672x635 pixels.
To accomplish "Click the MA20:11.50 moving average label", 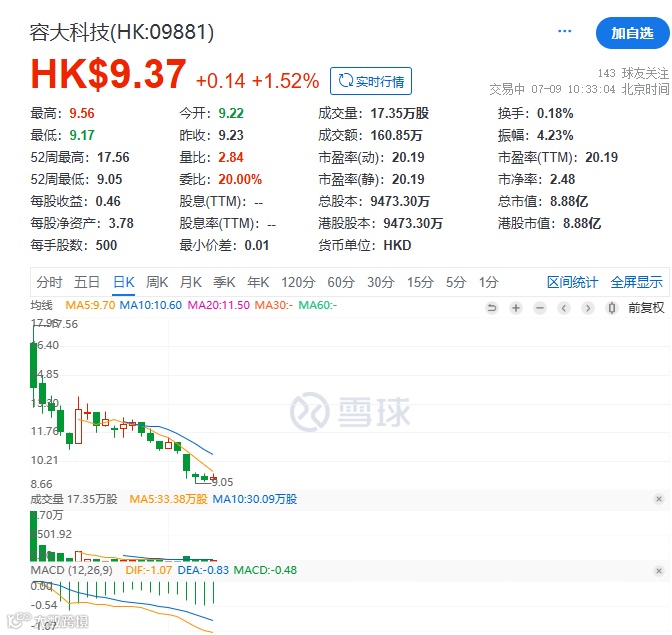I will click(219, 306).
